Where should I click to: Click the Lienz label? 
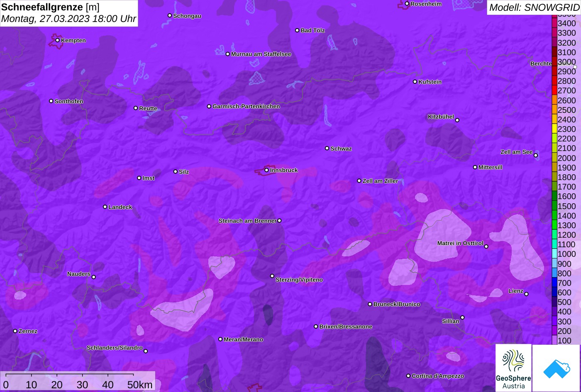coord(516,291)
